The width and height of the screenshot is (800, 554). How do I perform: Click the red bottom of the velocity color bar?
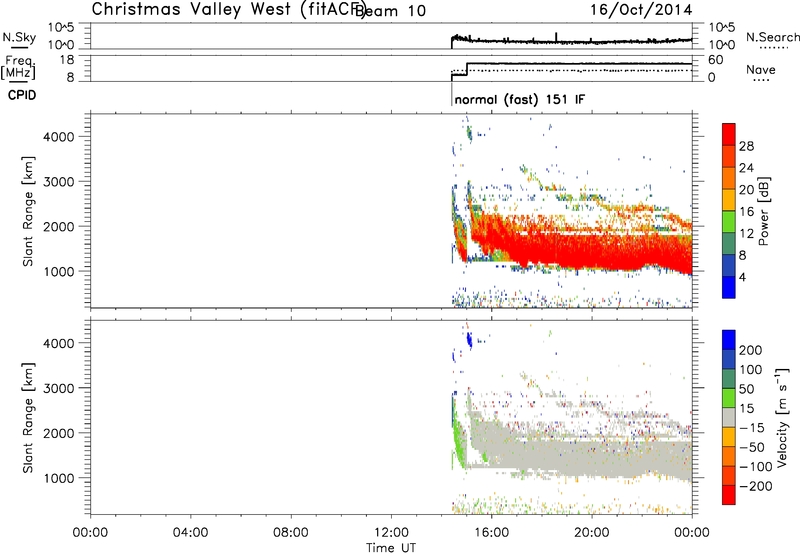tap(729, 495)
